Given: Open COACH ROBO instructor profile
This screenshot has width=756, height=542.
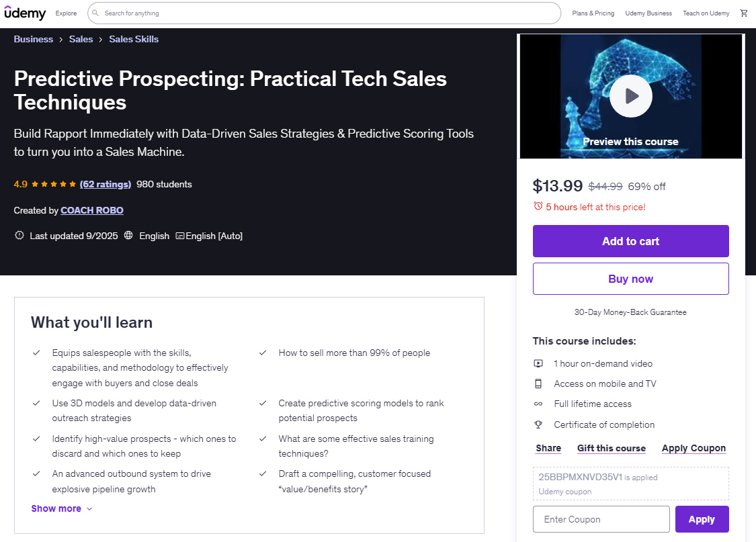Looking at the screenshot, I should click(x=92, y=210).
